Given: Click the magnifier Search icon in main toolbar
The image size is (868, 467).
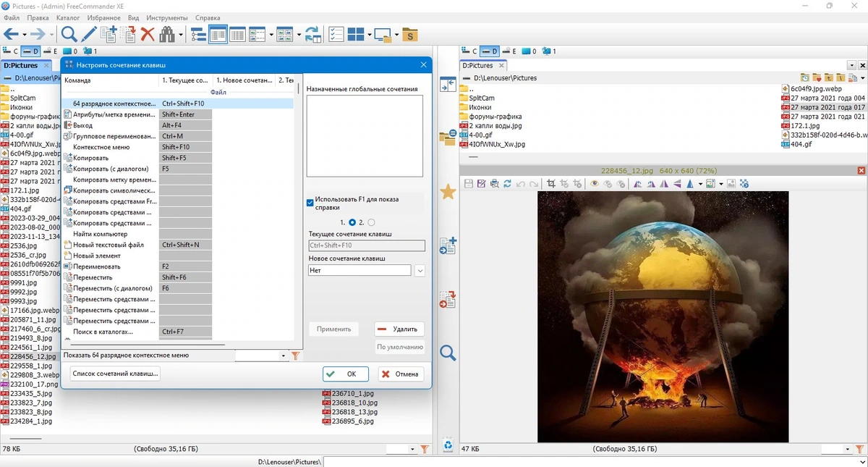Looking at the screenshot, I should click(x=69, y=34).
